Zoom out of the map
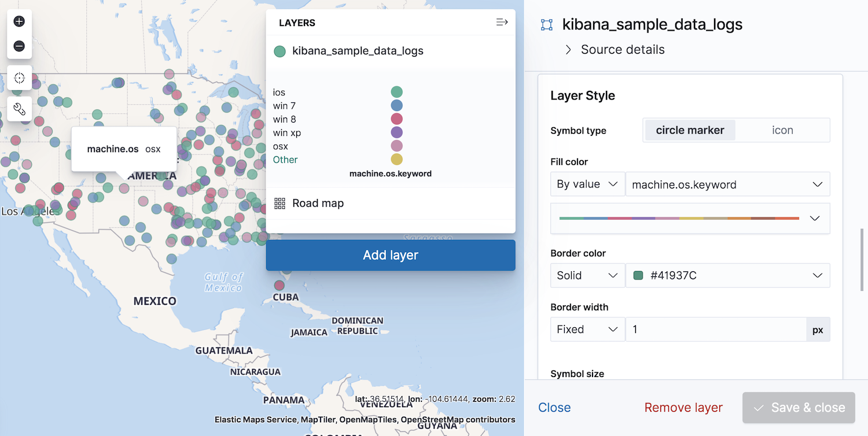This screenshot has width=868, height=436. (x=19, y=45)
